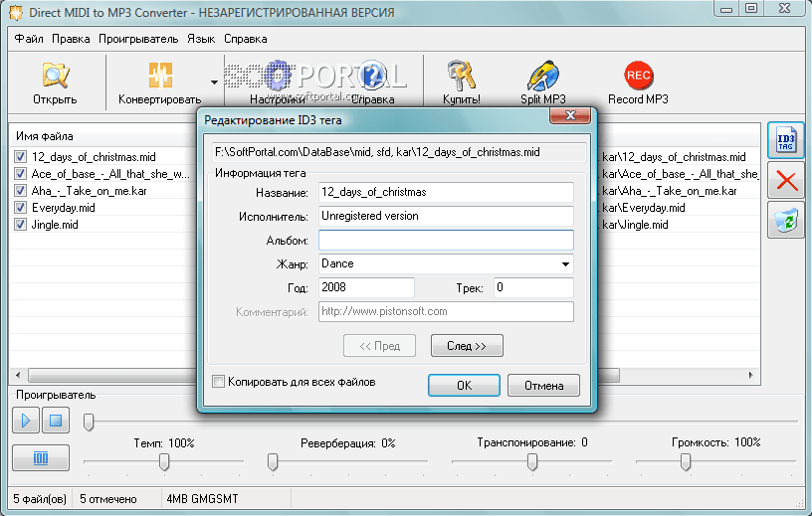Click the ID3 TAG editor icon
The image size is (812, 516).
tap(785, 140)
